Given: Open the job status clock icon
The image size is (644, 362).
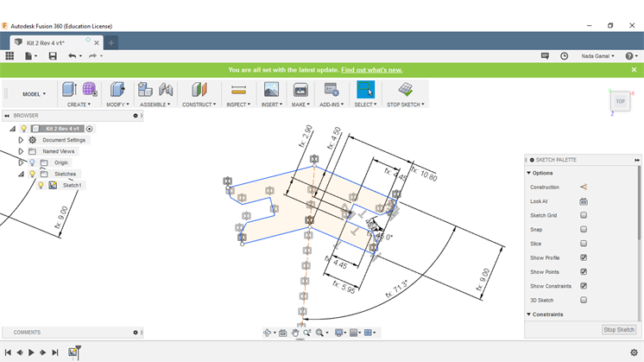Looking at the screenshot, I should pyautogui.click(x=565, y=56).
